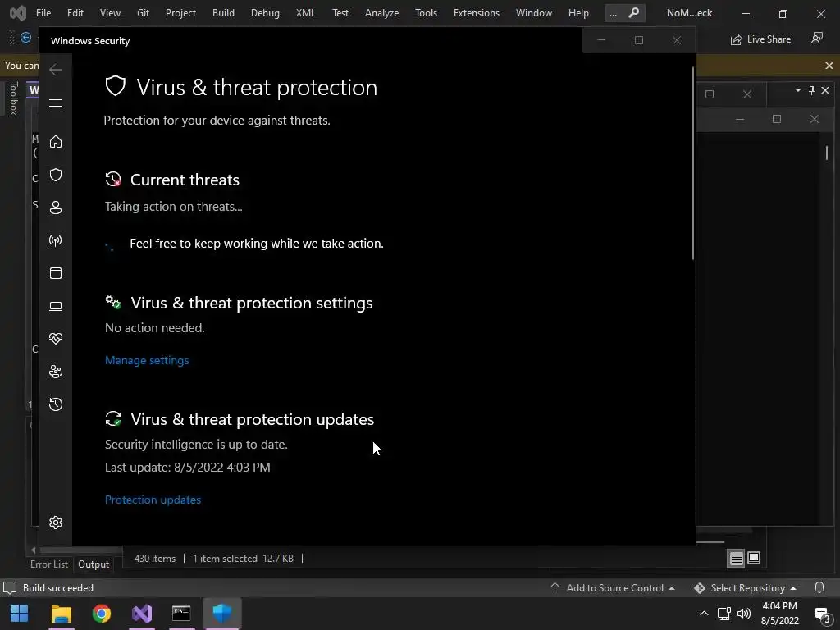Open the Tools menu

[x=426, y=13]
